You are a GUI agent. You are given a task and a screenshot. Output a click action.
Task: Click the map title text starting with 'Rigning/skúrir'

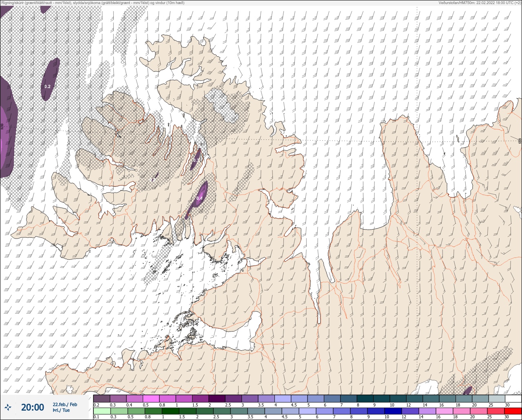coord(94,2)
